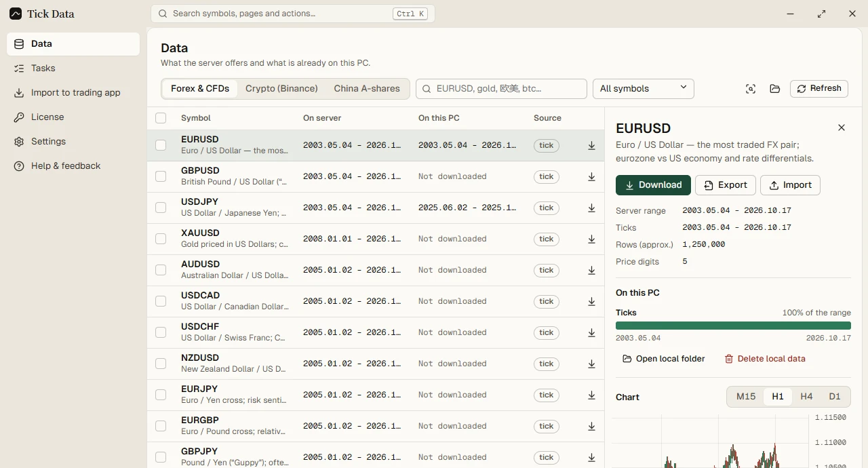Go to Tasks in the sidebar
The width and height of the screenshot is (868, 468).
pyautogui.click(x=73, y=69)
